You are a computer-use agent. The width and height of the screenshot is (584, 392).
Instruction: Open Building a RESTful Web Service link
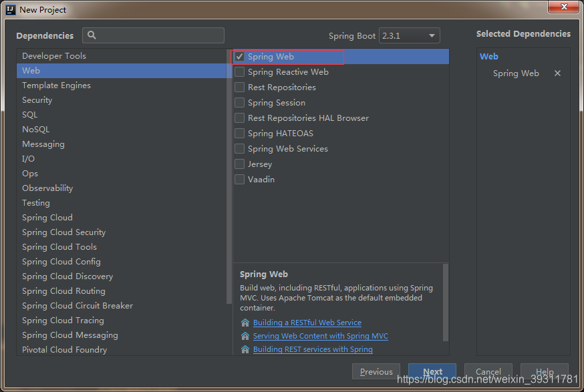click(x=307, y=323)
